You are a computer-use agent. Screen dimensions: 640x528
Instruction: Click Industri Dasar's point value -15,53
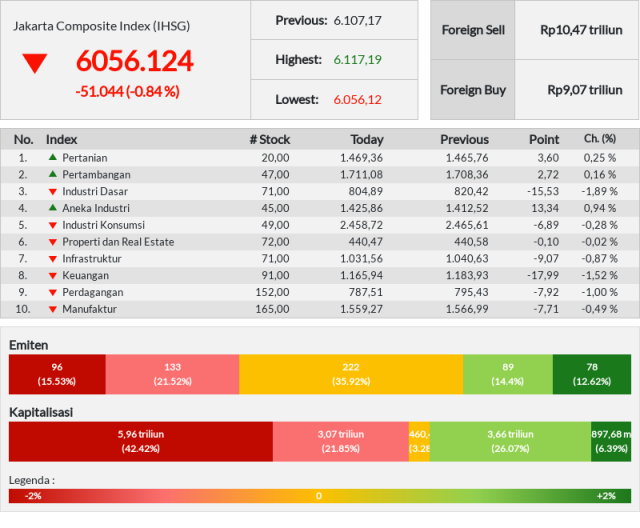(543, 191)
